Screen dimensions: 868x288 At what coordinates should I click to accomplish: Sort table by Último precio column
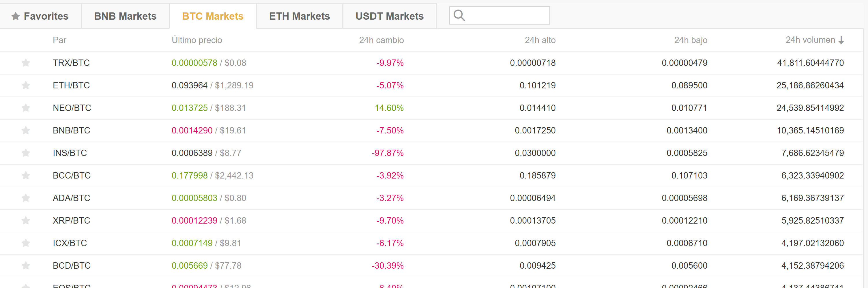coord(197,40)
